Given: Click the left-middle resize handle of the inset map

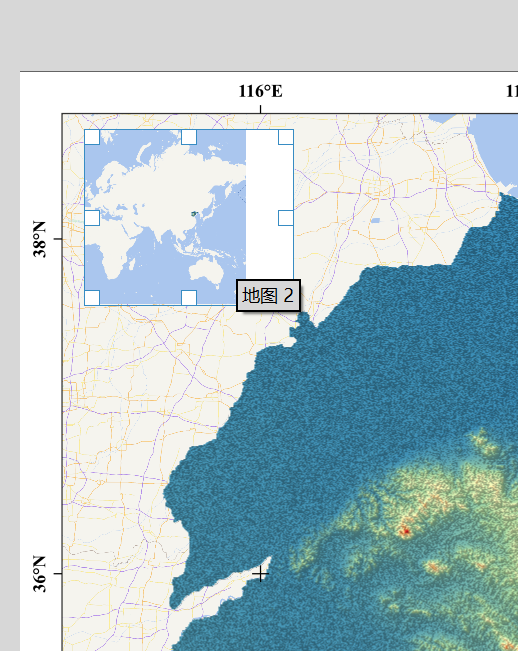Looking at the screenshot, I should (92, 218).
